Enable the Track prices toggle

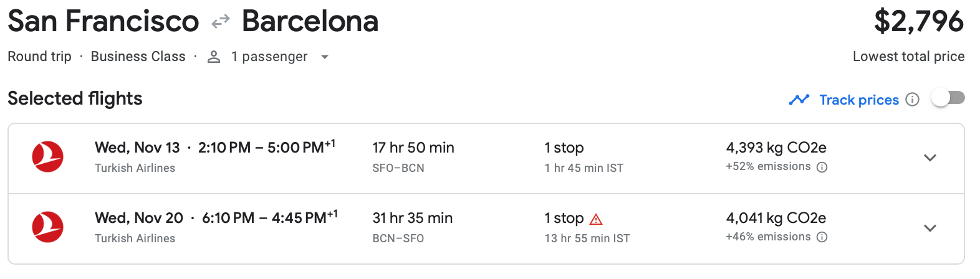(x=947, y=98)
